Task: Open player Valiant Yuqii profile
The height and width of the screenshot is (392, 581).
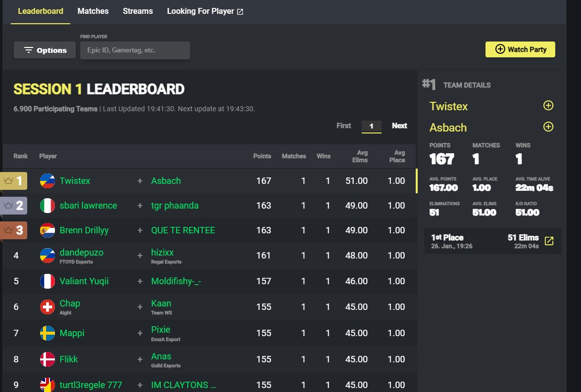Action: [84, 281]
